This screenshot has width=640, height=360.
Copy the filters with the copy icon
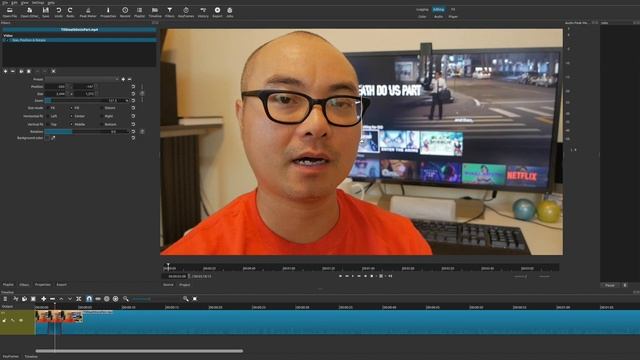(x=21, y=71)
